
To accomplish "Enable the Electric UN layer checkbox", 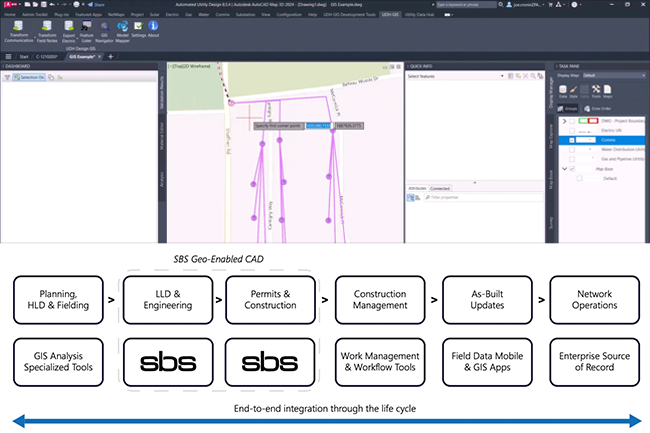I will (571, 132).
